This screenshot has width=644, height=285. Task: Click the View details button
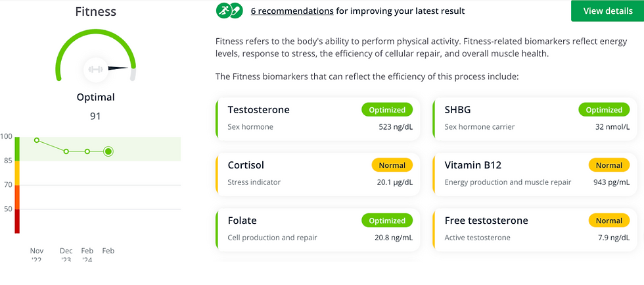coord(608,11)
